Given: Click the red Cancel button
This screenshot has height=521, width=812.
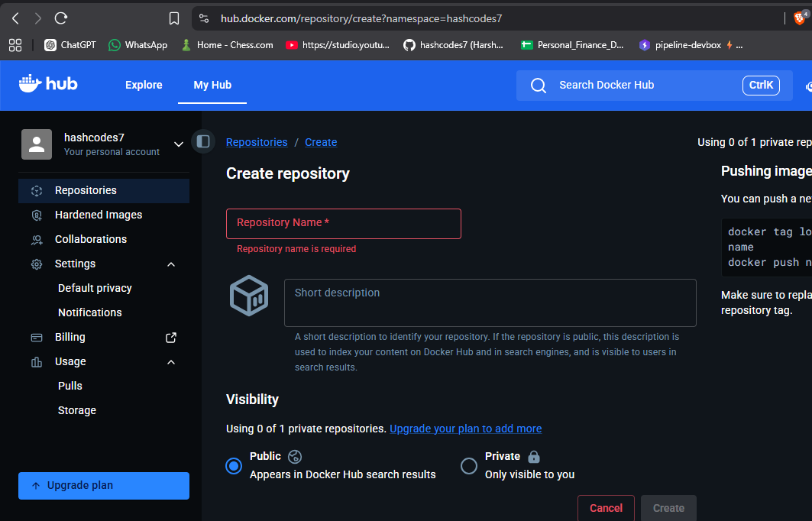Looking at the screenshot, I should (x=606, y=508).
